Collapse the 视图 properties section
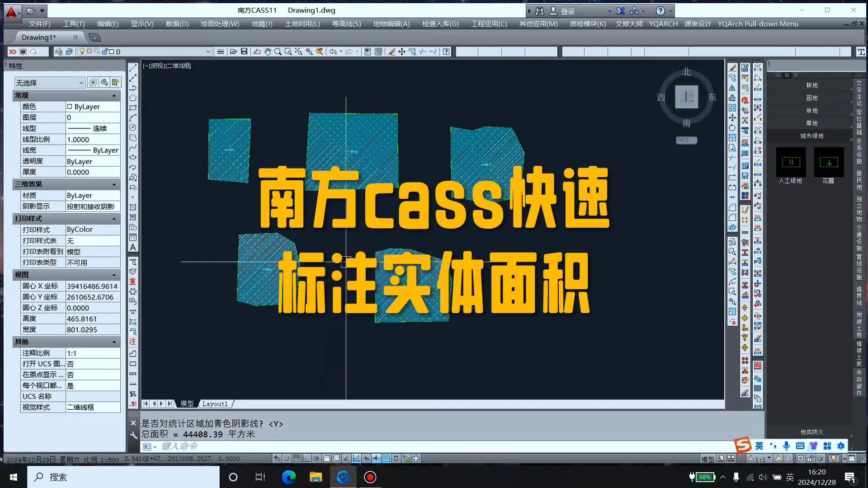The width and height of the screenshot is (868, 488). [x=113, y=275]
